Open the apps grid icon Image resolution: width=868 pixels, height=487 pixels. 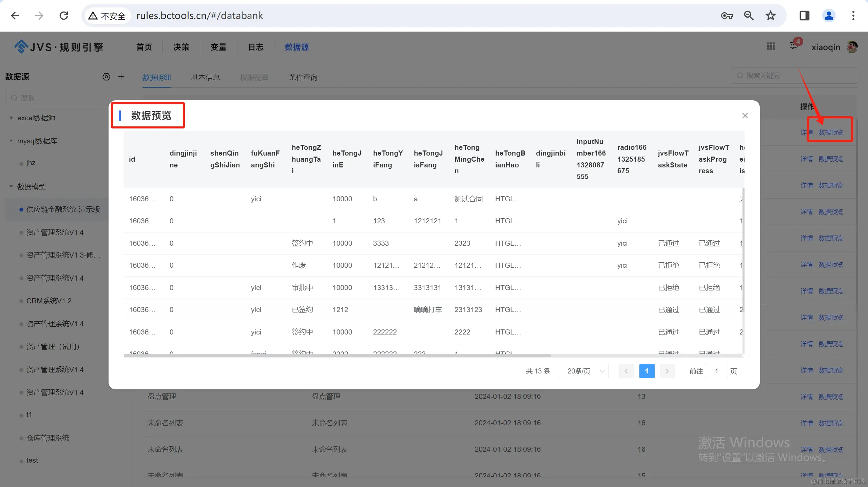click(x=770, y=47)
